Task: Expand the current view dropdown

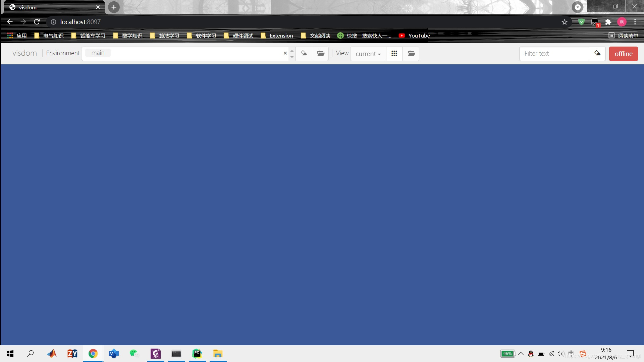Action: 368,54
